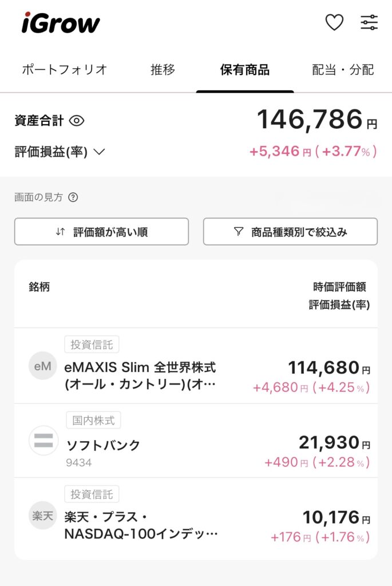Open the 評価額が高い順 sort selector
Viewport: 392px width, 586px height.
click(102, 232)
